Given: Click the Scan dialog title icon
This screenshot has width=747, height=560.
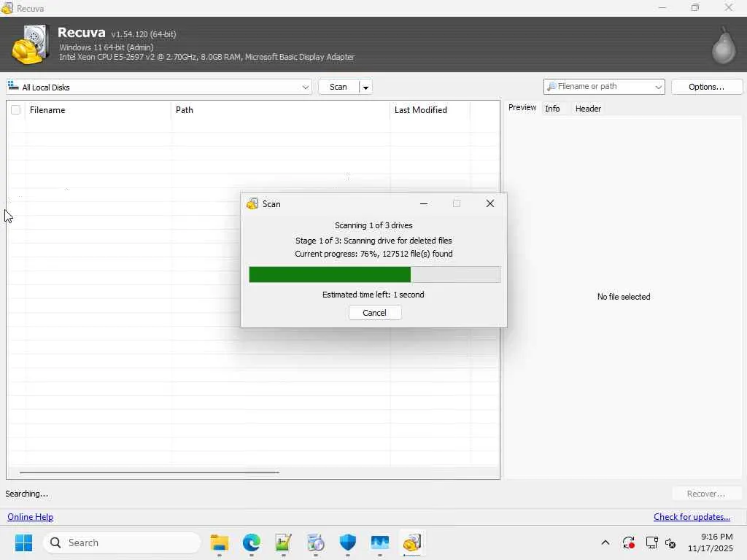Looking at the screenshot, I should coord(252,204).
